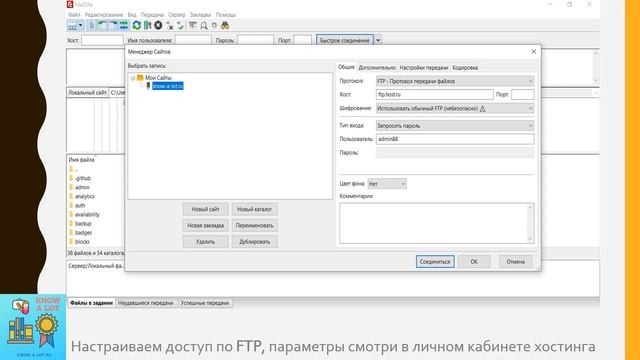The width and height of the screenshot is (640, 360).
Task: Switch to the Кодировка tab
Action: click(465, 68)
